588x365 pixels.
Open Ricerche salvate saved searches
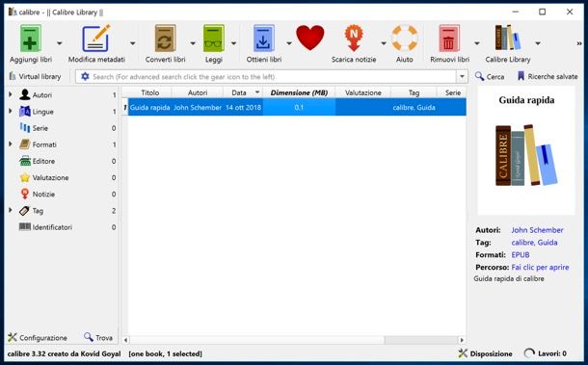coord(548,76)
